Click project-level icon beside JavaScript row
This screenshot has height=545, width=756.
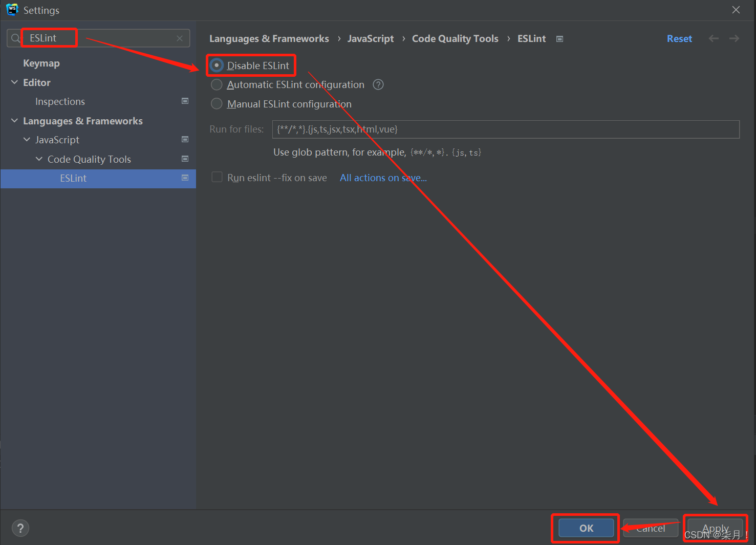185,139
